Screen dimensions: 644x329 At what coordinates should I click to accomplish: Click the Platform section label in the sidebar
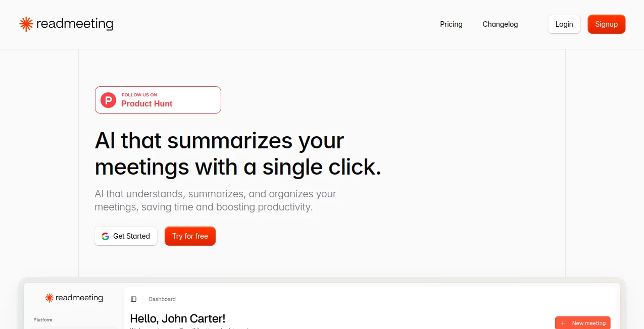coord(43,319)
